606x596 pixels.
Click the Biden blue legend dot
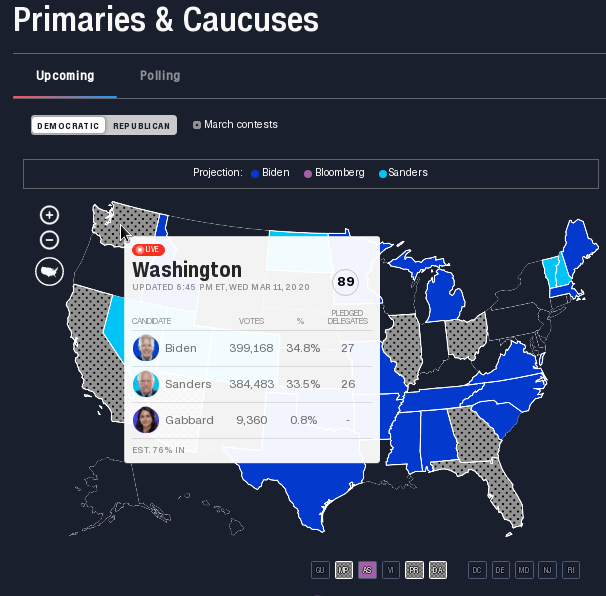(255, 174)
